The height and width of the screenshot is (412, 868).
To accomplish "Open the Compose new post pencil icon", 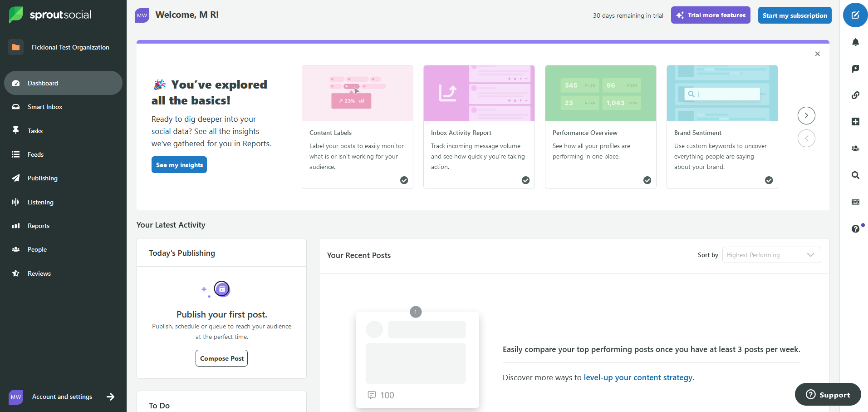I will pyautogui.click(x=855, y=15).
